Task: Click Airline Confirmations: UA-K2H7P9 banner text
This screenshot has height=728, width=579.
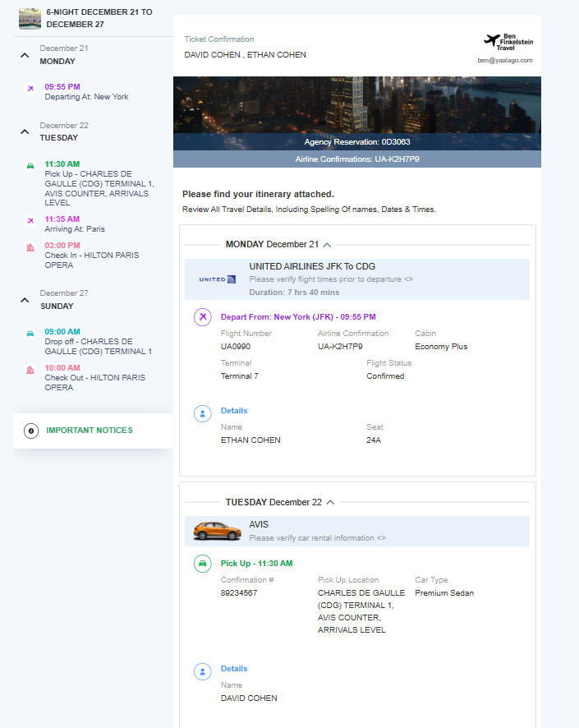Action: point(357,159)
